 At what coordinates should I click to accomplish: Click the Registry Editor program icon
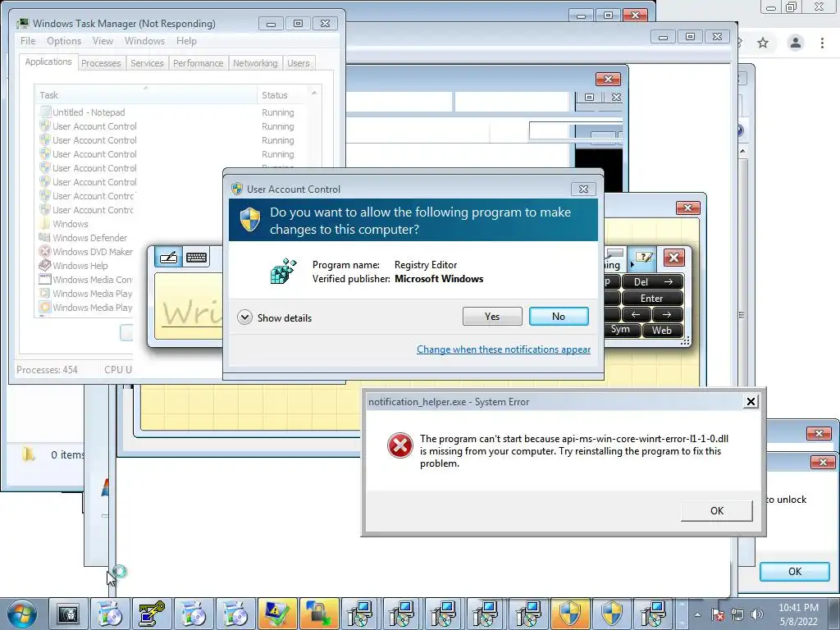[x=283, y=271]
